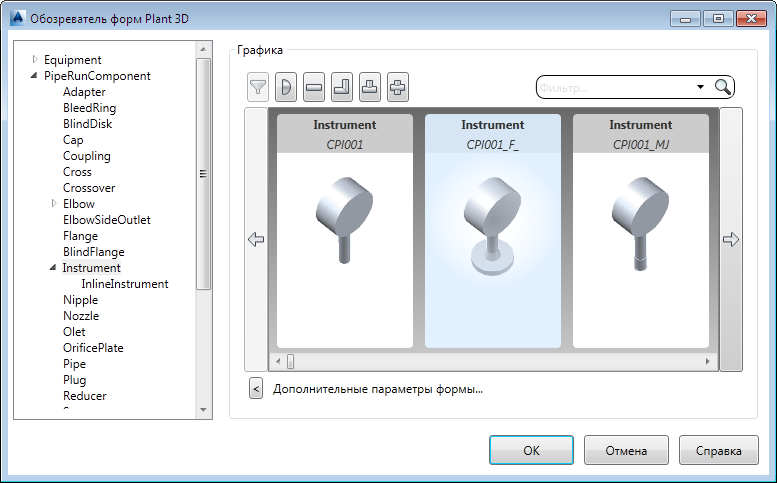The image size is (777, 483).
Task: Select Coupling in the tree
Action: [x=87, y=156]
